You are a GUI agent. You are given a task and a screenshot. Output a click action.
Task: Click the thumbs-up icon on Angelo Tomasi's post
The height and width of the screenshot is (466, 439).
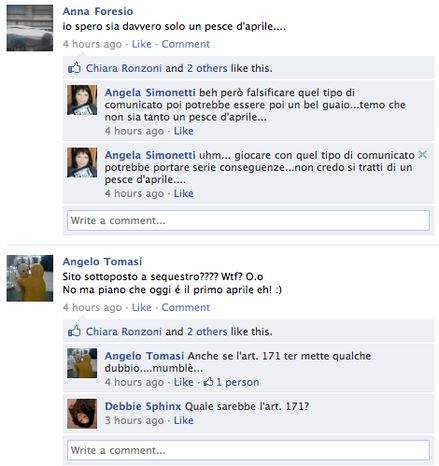(x=74, y=331)
